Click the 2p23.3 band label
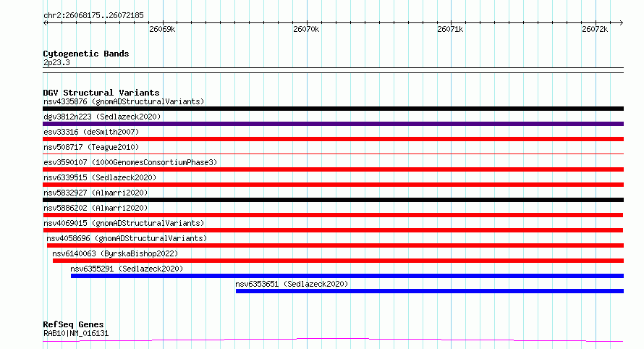This screenshot has height=349, width=644. point(56,62)
